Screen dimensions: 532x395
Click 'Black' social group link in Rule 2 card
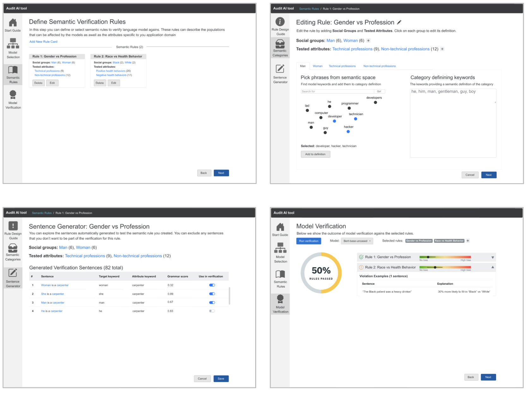click(x=116, y=63)
